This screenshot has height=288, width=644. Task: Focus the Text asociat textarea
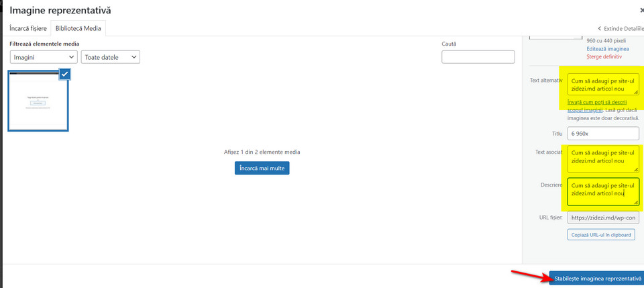pyautogui.click(x=602, y=157)
